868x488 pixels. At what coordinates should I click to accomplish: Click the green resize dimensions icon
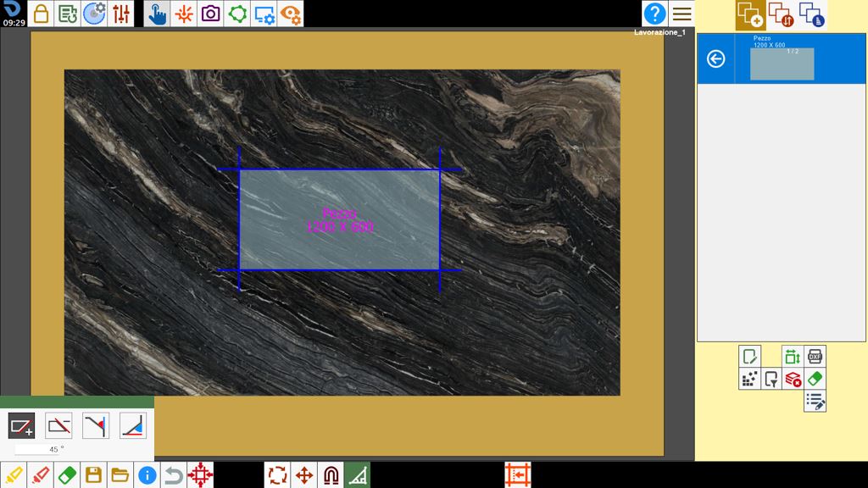click(x=793, y=357)
